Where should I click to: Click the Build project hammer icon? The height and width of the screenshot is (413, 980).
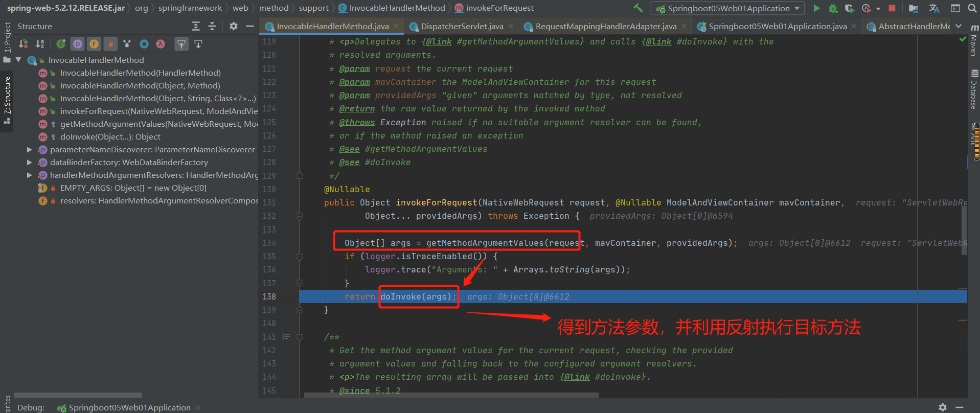[638, 8]
